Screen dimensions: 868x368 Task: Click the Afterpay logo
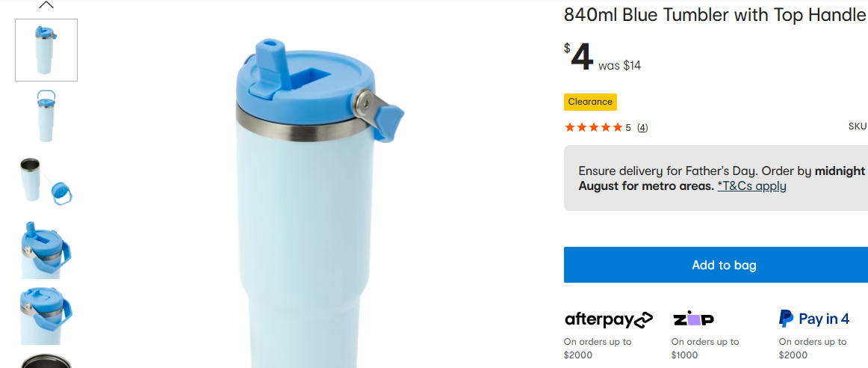[608, 319]
